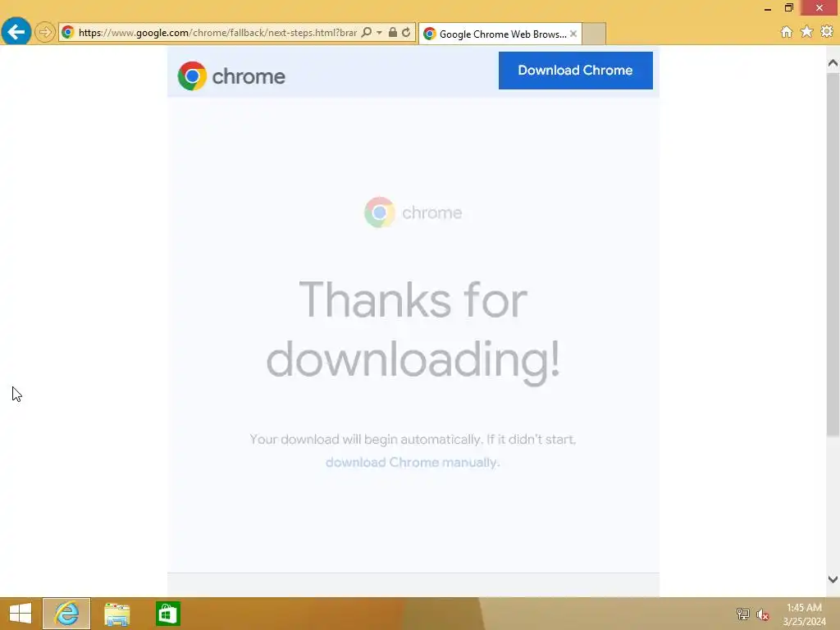
Task: Click the scrollbar down arrow
Action: click(833, 579)
